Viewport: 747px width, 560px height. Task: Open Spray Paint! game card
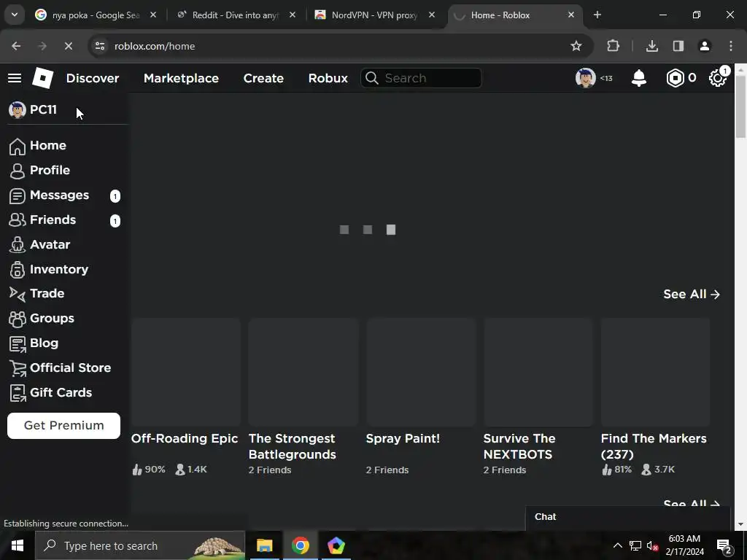click(x=421, y=396)
